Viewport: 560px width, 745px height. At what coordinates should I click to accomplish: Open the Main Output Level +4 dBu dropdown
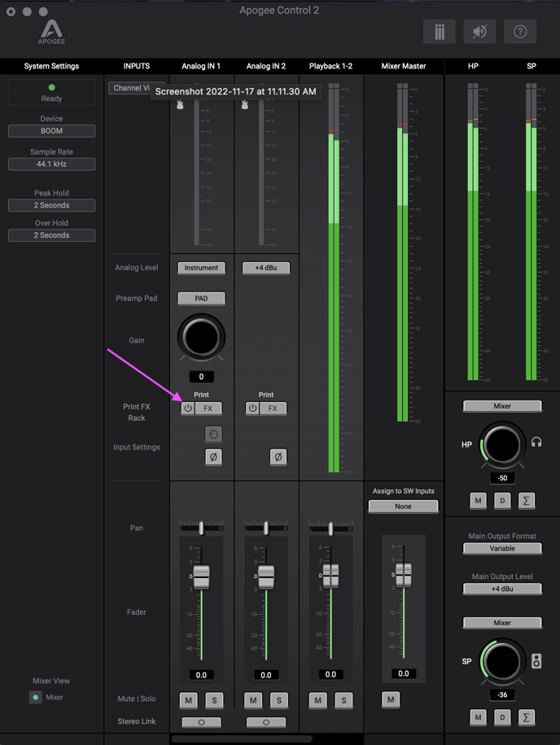coord(502,589)
